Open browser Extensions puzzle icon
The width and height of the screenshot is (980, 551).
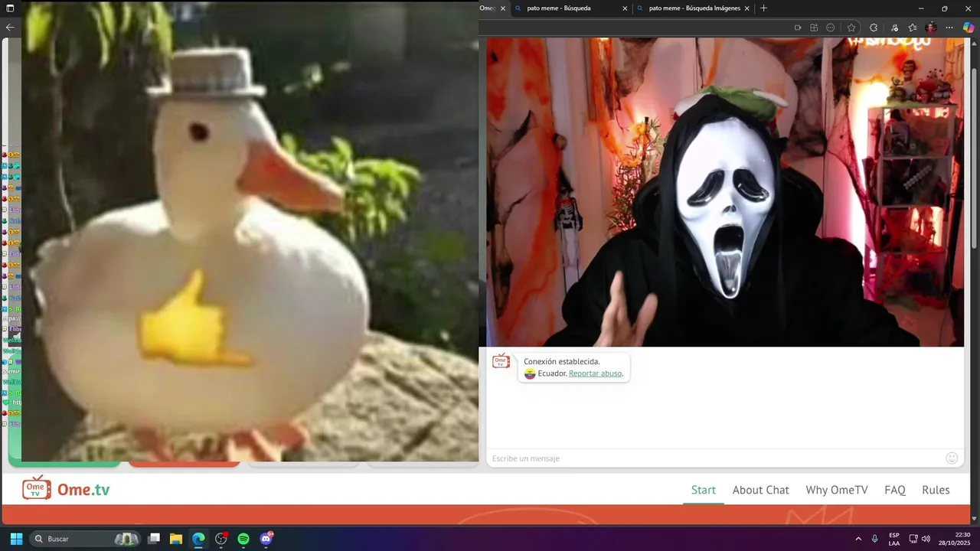coord(874,28)
